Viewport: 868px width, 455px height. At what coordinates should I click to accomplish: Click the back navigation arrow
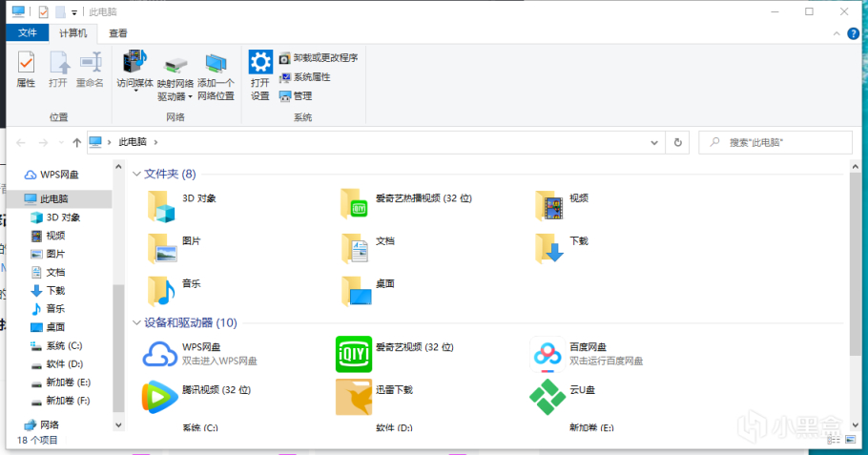21,143
